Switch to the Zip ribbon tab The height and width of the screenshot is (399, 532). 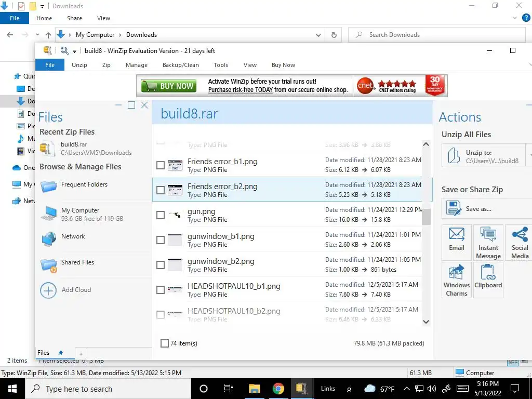[x=106, y=65]
